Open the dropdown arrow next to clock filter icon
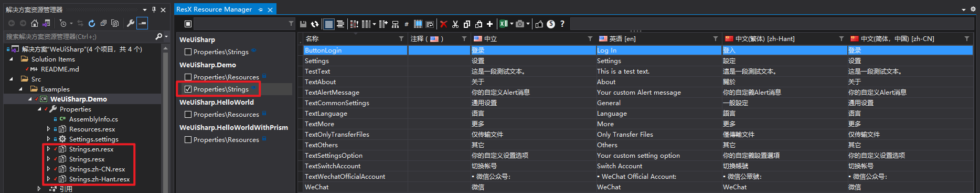980x193 pixels. 71,23
